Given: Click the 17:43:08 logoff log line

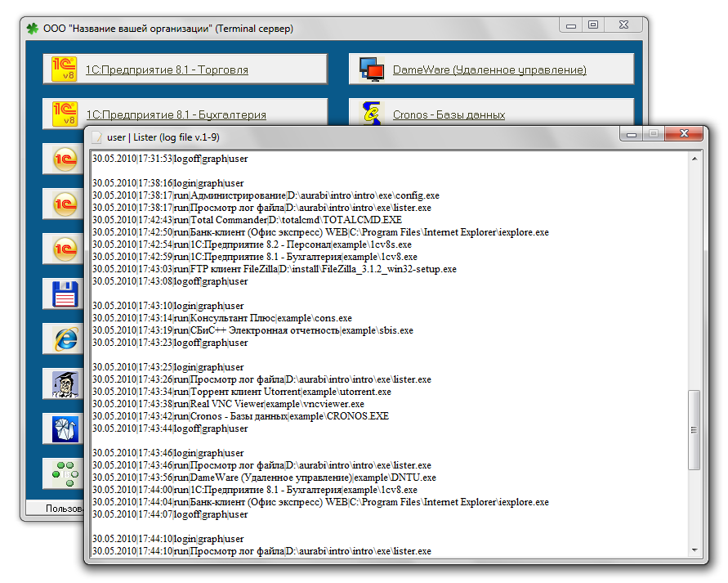Looking at the screenshot, I should click(170, 281).
